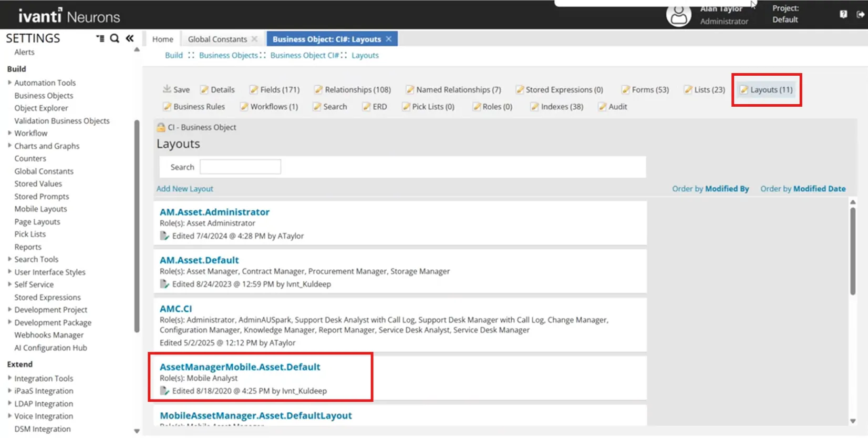The image size is (868, 438).
Task: Click Add New Layout link
Action: click(185, 189)
